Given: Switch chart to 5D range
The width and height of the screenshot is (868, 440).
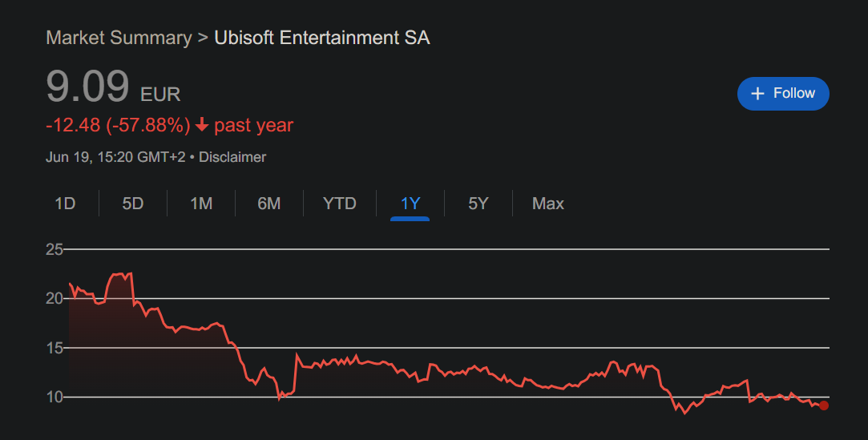Looking at the screenshot, I should click(133, 204).
